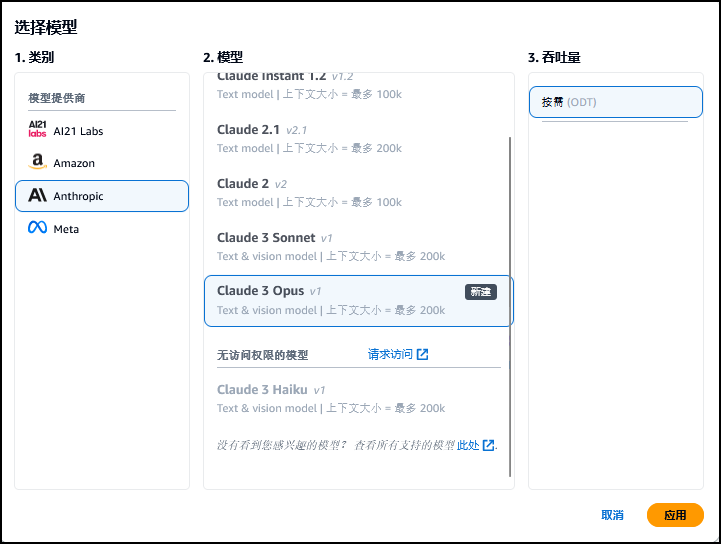Pick the Claude 2 v2 model
This screenshot has width=721, height=544.
tap(357, 193)
